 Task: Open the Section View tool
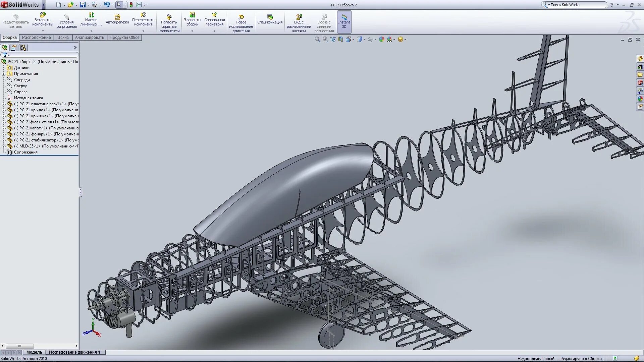(x=341, y=39)
